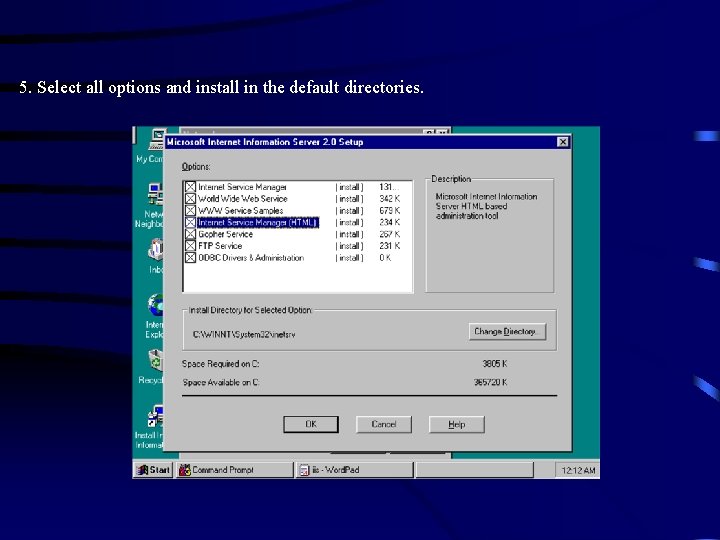Select Gopher Service row text
The width and height of the screenshot is (720, 540).
tap(225, 234)
